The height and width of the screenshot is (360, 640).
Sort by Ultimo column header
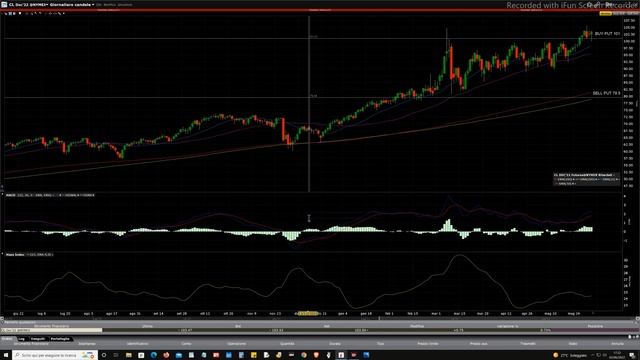(x=147, y=326)
